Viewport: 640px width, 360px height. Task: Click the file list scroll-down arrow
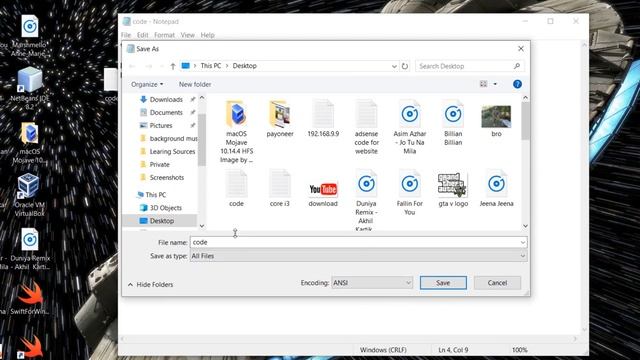click(525, 226)
